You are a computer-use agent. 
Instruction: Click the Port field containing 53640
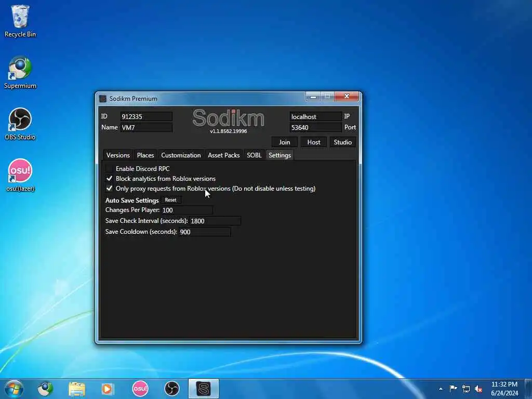point(315,128)
